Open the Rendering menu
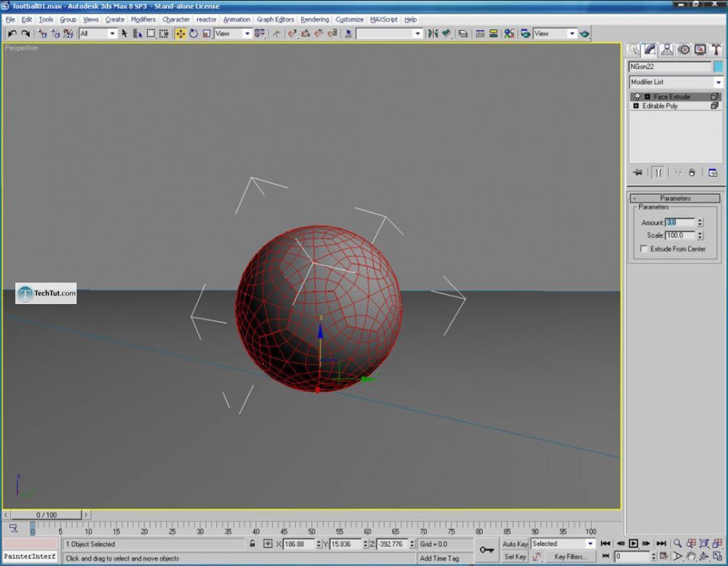 click(x=314, y=19)
